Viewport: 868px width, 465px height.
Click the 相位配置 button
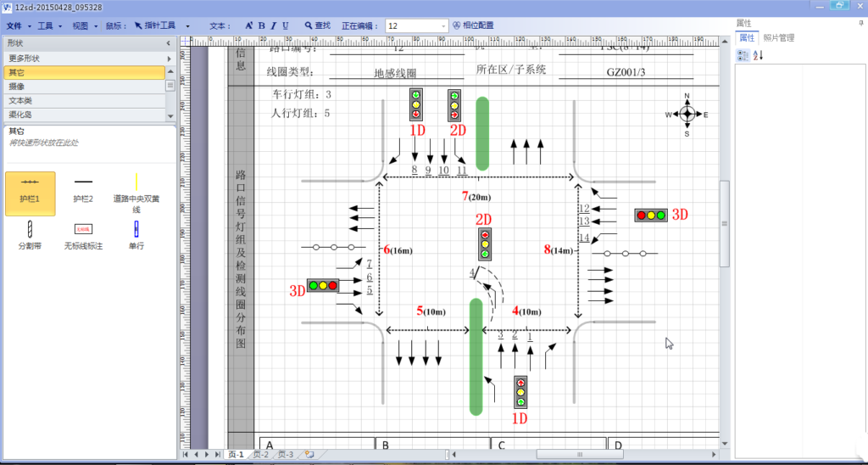(x=473, y=25)
